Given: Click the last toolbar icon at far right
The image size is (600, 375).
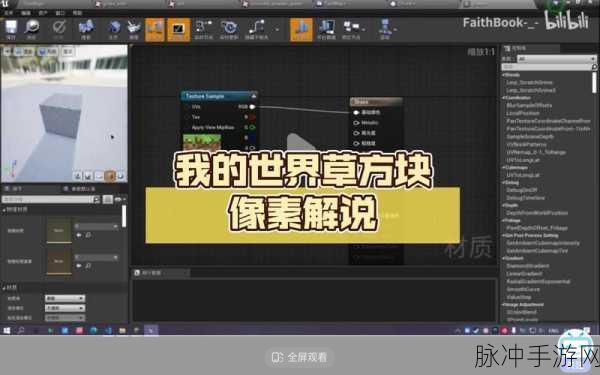Looking at the screenshot, I should 385,29.
